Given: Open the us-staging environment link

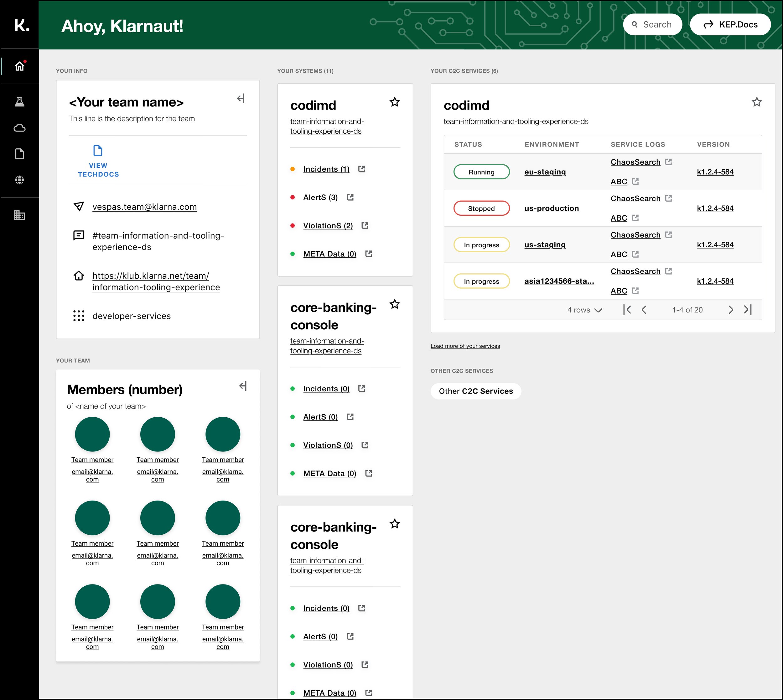Looking at the screenshot, I should point(545,244).
